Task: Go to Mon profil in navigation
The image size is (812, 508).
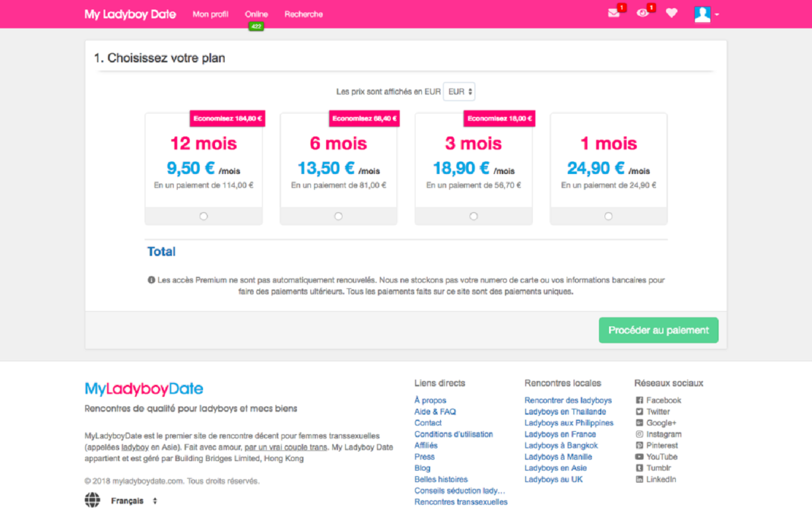Action: click(x=211, y=14)
